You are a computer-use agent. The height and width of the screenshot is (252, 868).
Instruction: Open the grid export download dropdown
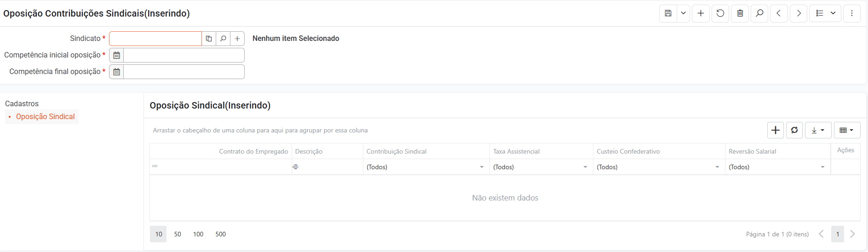pyautogui.click(x=818, y=130)
